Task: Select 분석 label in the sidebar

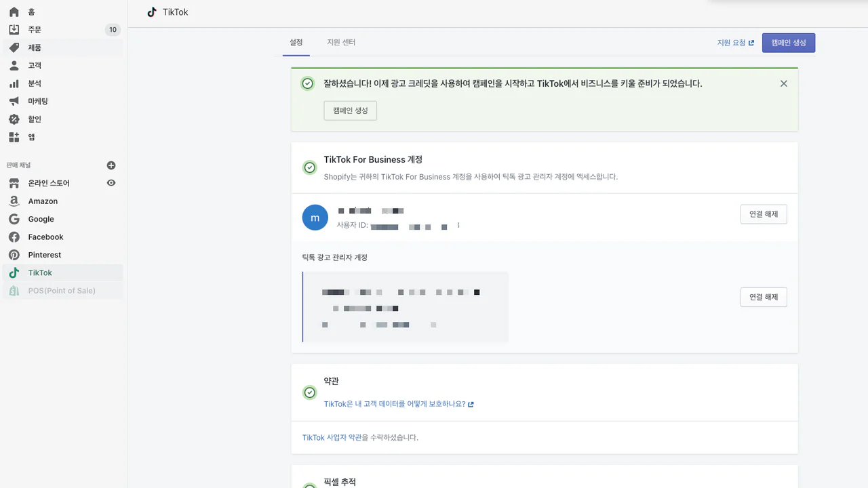Action: click(x=35, y=83)
